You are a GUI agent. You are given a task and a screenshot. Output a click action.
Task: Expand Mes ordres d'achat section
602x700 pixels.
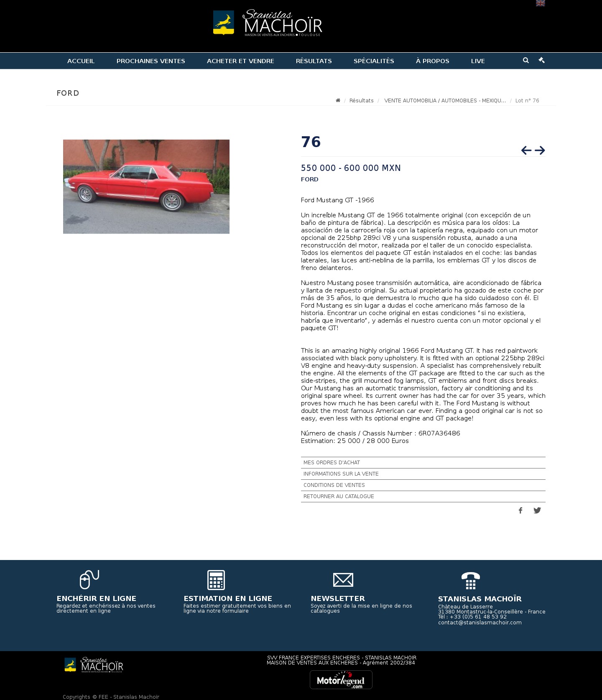[423, 463]
